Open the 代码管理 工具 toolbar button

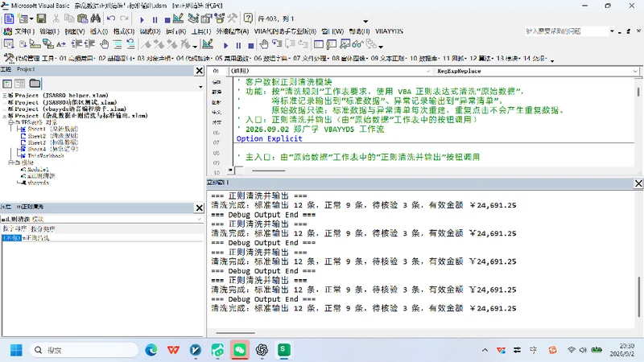coord(30,58)
